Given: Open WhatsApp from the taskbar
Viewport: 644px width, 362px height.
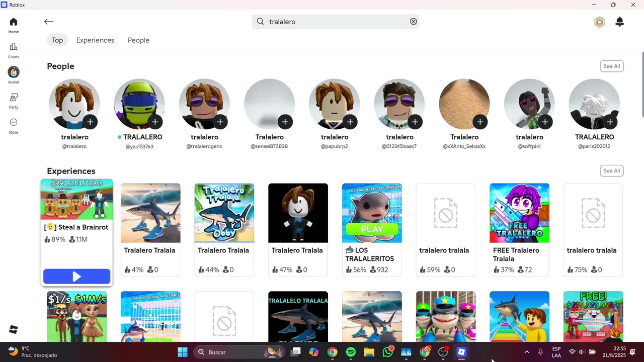Looking at the screenshot, I should (x=387, y=352).
